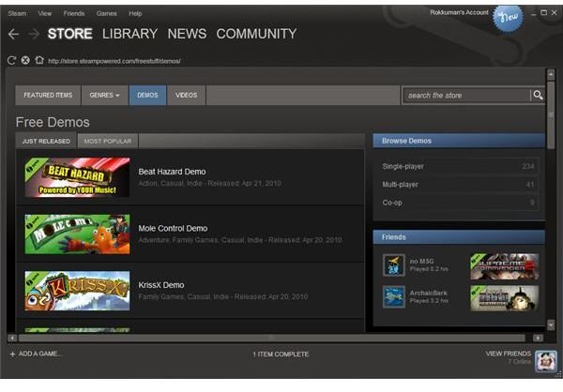Viewport: 563px width, 392px height.
Task: Open the game thumbnail beside ArchaicBark
Action: pos(505,298)
